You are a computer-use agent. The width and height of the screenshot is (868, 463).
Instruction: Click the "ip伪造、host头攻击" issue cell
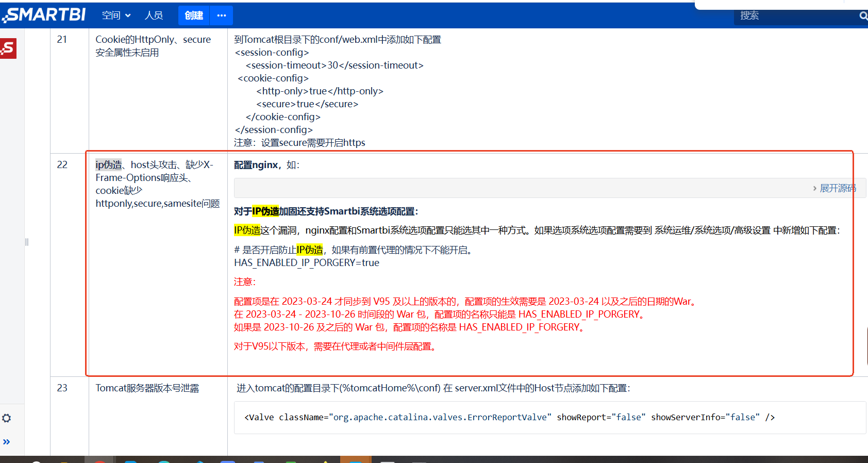(x=158, y=184)
